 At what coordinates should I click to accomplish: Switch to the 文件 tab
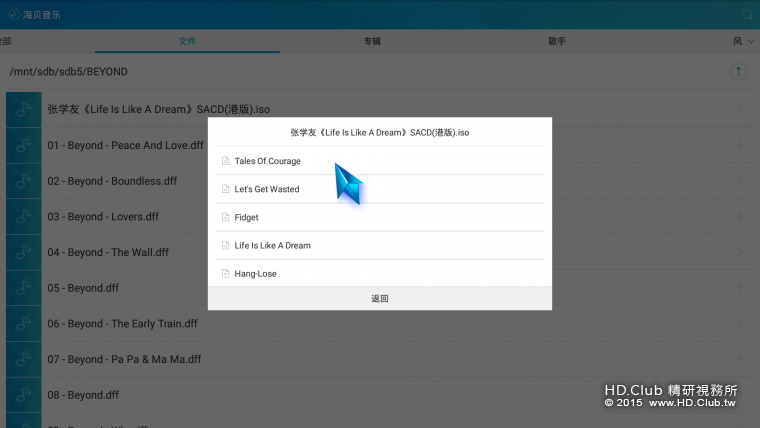[187, 41]
